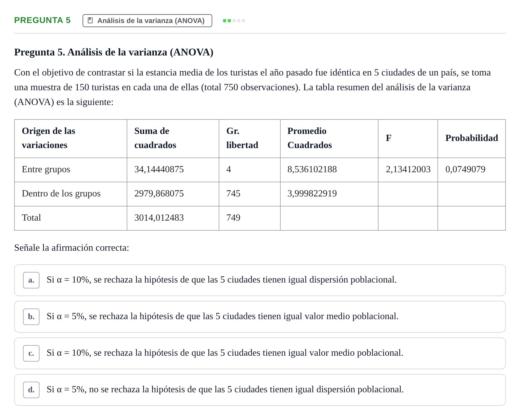Click the F value 2,13412003
The width and height of the screenshot is (520, 420).
click(408, 169)
